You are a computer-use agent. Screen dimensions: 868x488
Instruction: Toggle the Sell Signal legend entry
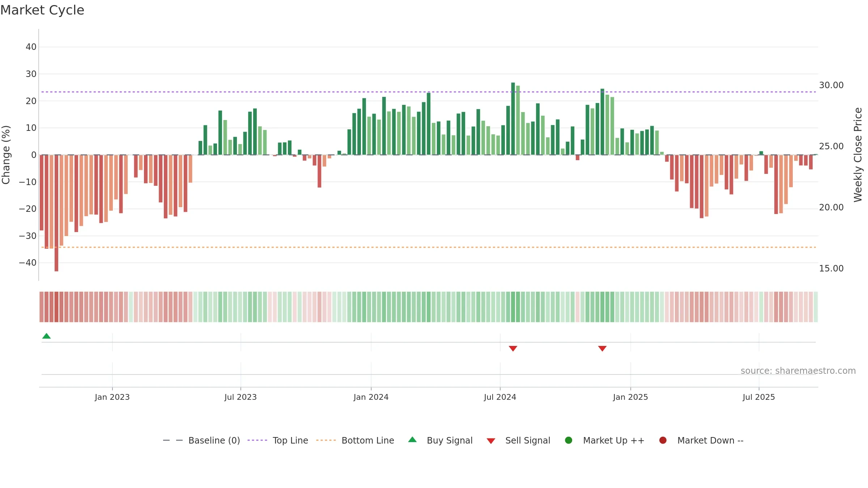(x=518, y=440)
